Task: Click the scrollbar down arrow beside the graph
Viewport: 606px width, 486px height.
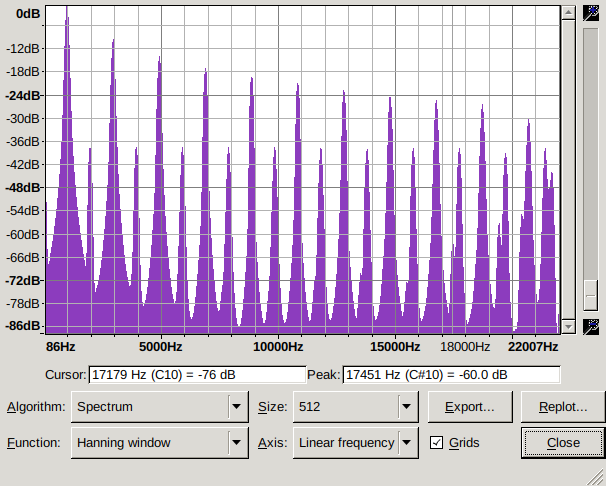Action: 568,326
